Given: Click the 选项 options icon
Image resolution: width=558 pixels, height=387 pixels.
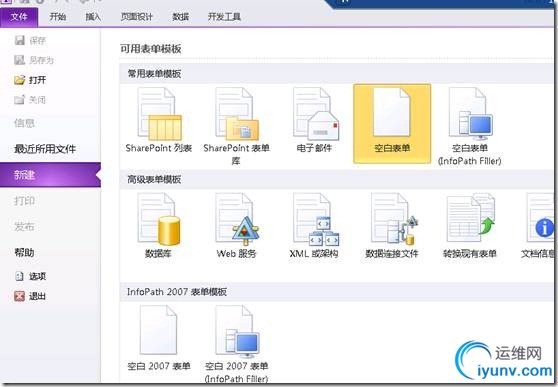Looking at the screenshot, I should [20, 276].
